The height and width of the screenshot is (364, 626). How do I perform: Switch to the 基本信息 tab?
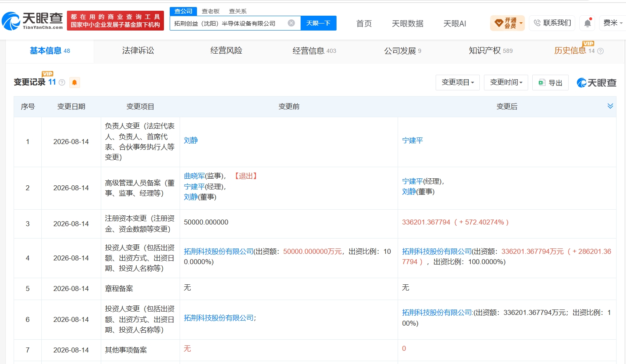(x=50, y=51)
